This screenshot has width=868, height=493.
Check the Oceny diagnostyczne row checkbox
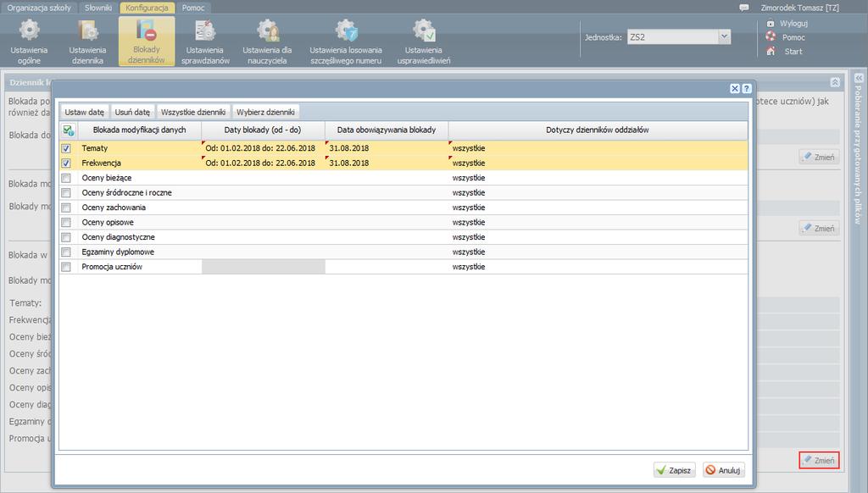pyautogui.click(x=66, y=237)
